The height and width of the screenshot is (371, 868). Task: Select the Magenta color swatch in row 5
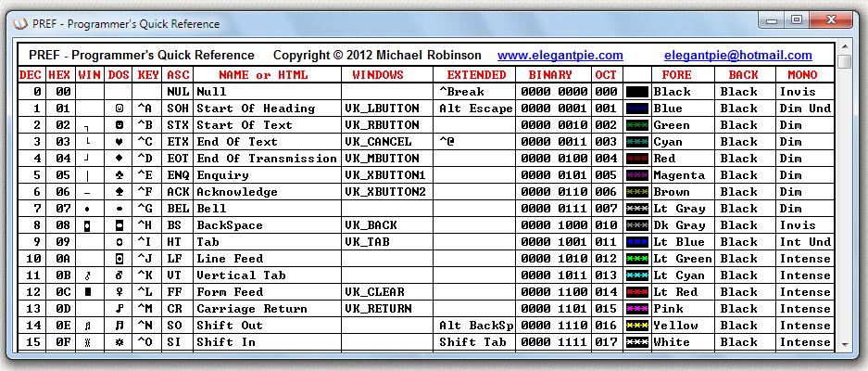click(x=637, y=175)
